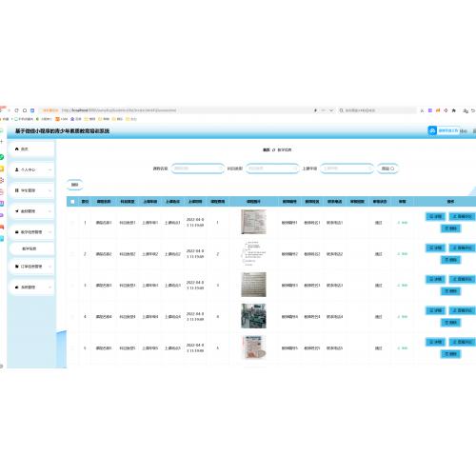The height and width of the screenshot is (476, 476).
Task: Click the 查询 search button
Action: coord(387,169)
